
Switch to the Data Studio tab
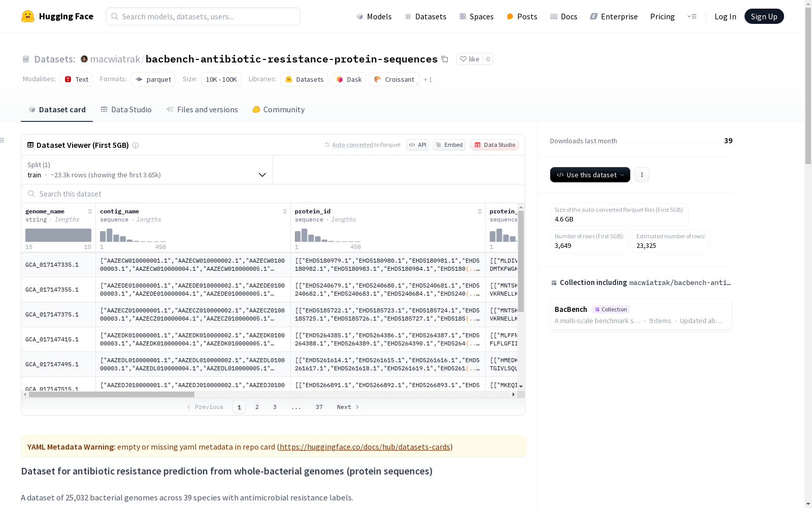pyautogui.click(x=126, y=110)
